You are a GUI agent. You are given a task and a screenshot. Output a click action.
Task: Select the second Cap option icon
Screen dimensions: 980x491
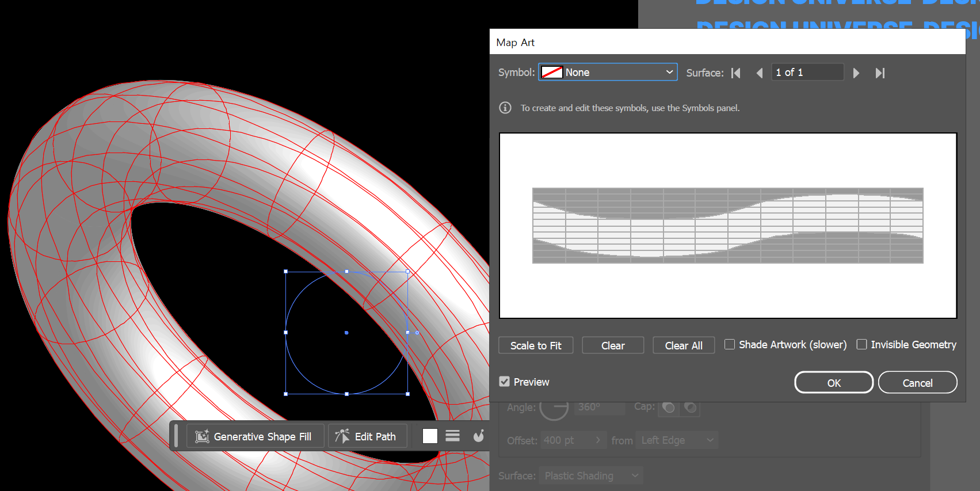click(691, 408)
